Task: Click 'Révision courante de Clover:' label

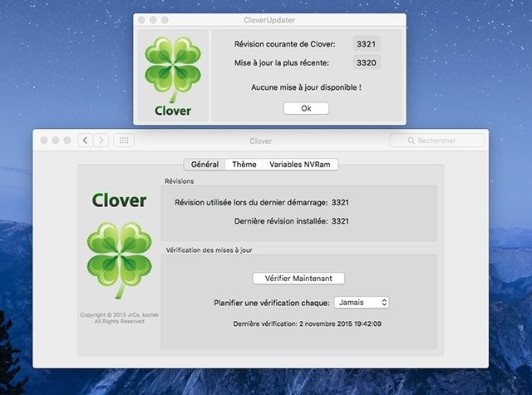Action: coord(284,44)
